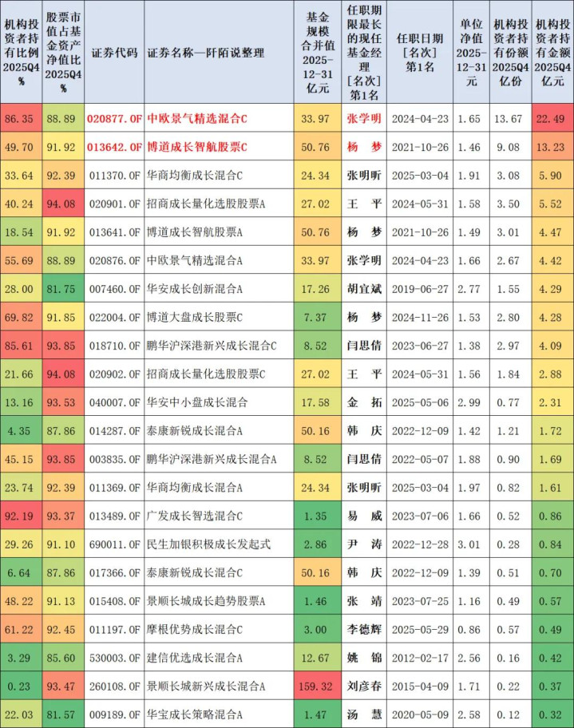Select fund name 建信优选成长混合A

pyautogui.click(x=195, y=658)
